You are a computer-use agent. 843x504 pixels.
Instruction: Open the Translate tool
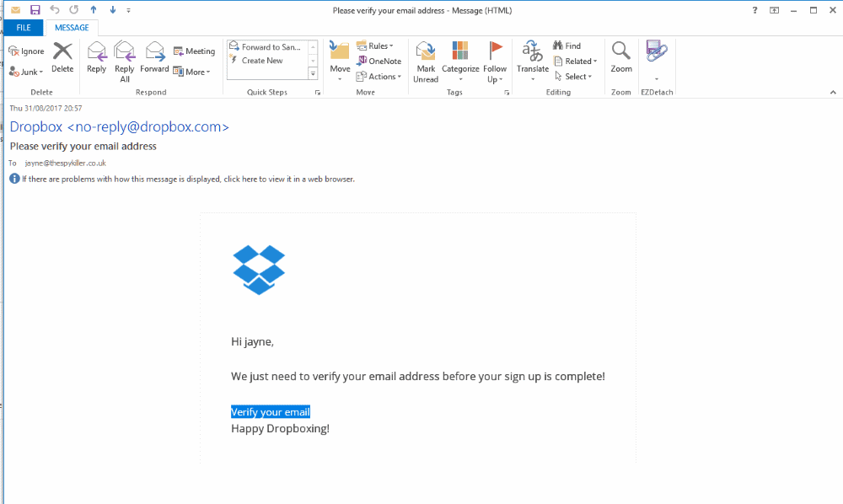point(533,59)
